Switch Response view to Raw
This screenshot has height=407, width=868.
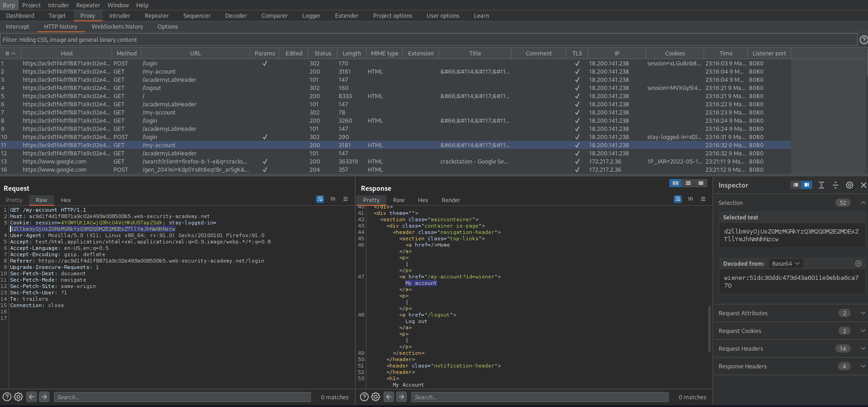point(399,200)
